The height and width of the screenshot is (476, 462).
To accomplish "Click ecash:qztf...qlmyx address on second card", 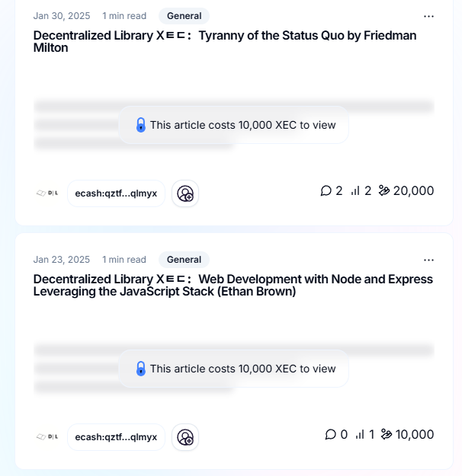I will click(x=116, y=437).
